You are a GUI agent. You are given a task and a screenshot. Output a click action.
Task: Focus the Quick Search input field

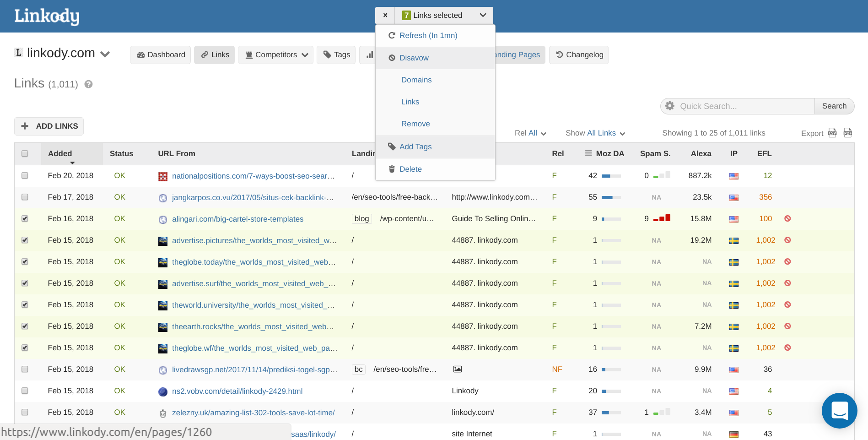click(745, 106)
